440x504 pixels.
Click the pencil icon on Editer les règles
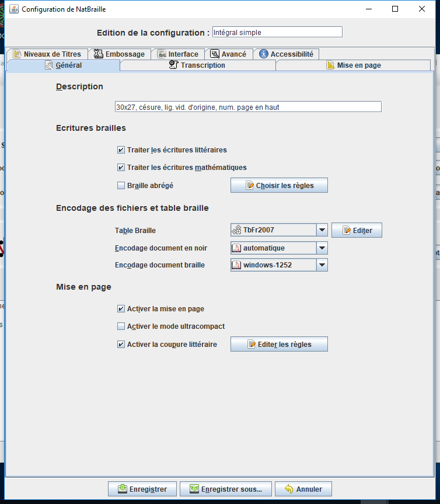point(252,344)
